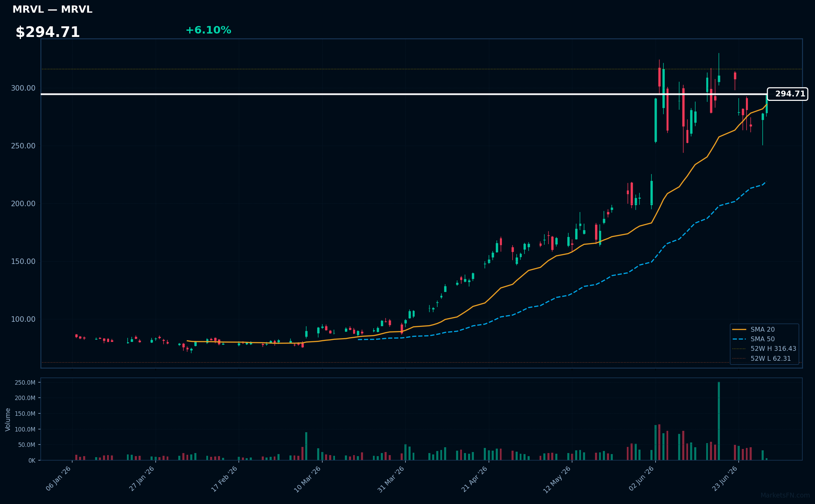Viewport: 815px width, 504px height.
Task: Click the MRVL — MRVL chart title
Action: (52, 10)
